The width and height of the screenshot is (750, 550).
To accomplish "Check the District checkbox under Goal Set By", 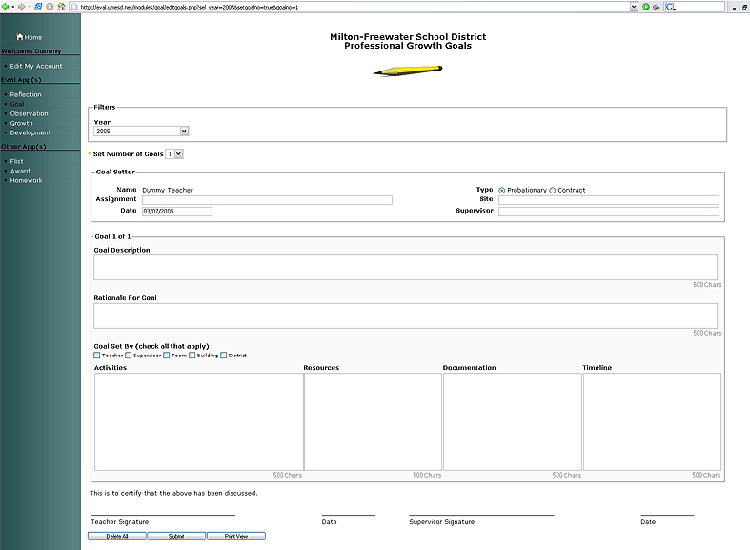I will point(223,355).
